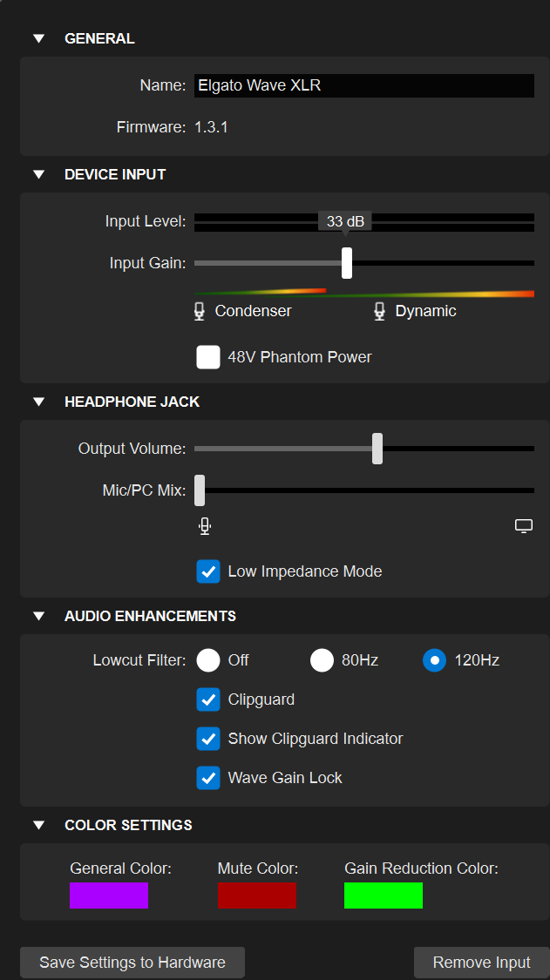Click the Wave Gain Lock label

coord(285,778)
